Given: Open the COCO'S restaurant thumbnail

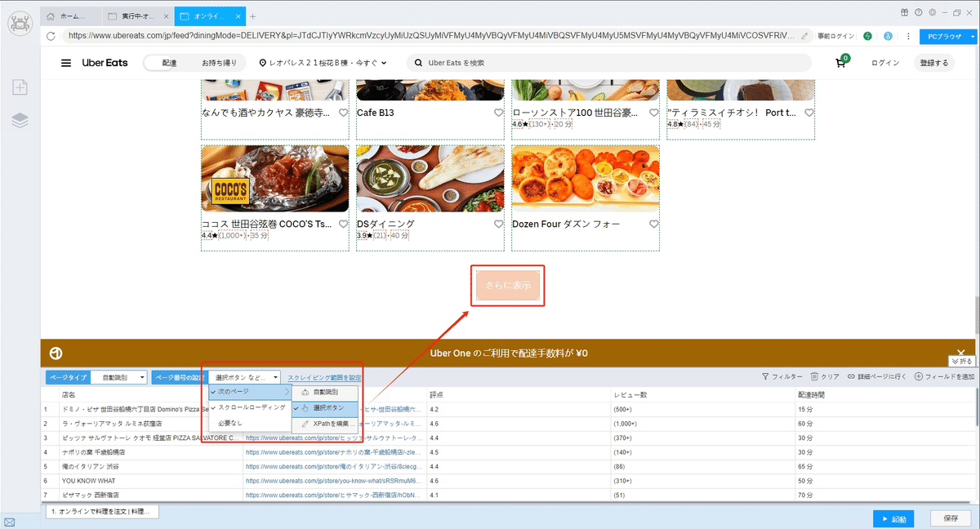Looking at the screenshot, I should 275,179.
